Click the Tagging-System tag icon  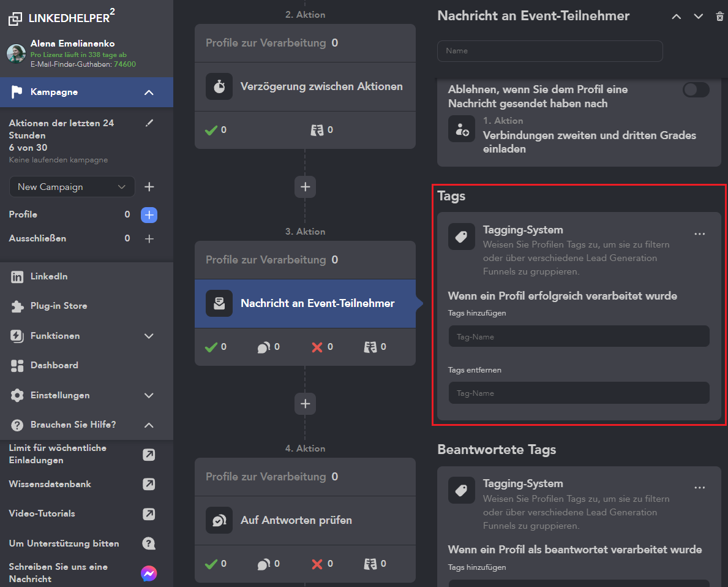coord(461,237)
